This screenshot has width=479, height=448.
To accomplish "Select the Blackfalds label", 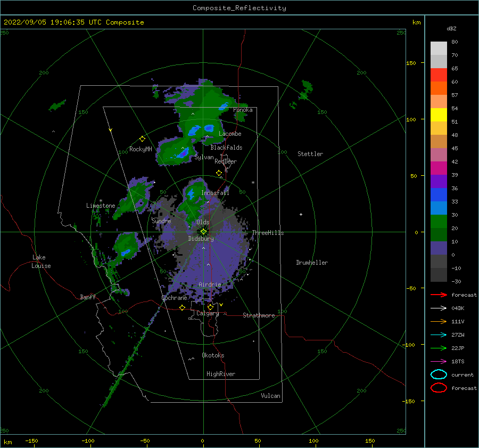I will pos(226,148).
